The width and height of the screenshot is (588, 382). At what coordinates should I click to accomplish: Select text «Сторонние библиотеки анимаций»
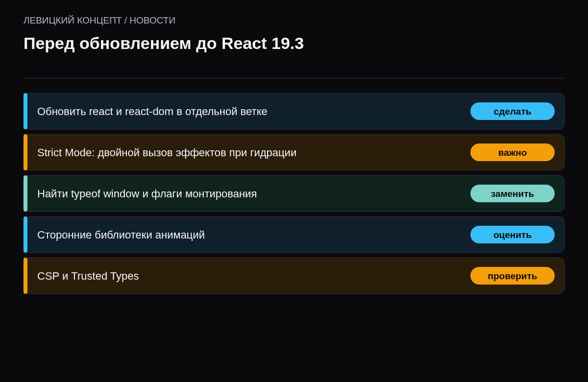(x=121, y=235)
